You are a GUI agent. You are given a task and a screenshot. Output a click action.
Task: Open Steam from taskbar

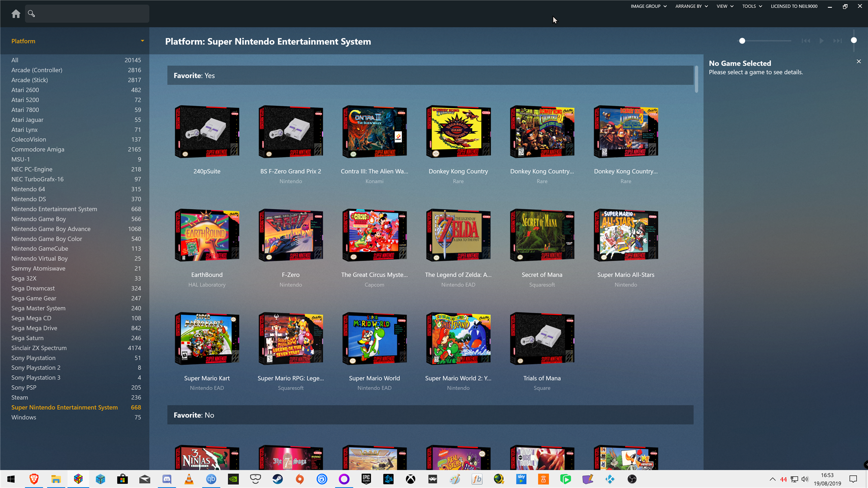[x=278, y=479]
